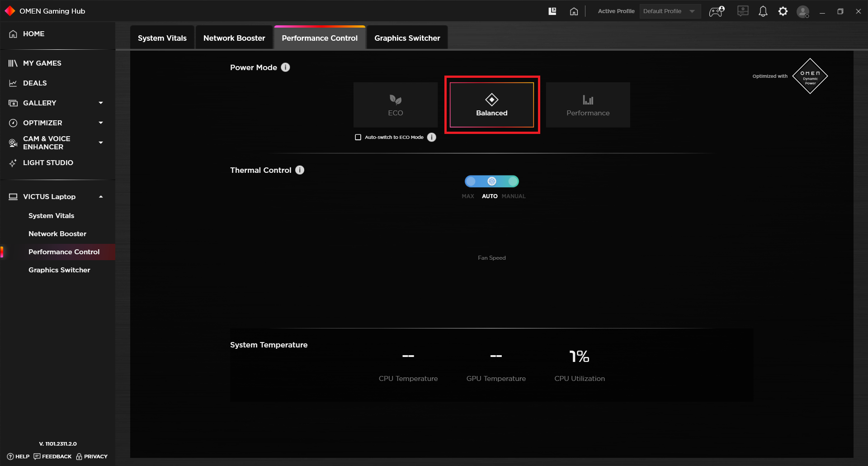
Task: Open the PRIVACY link
Action: pyautogui.click(x=92, y=456)
